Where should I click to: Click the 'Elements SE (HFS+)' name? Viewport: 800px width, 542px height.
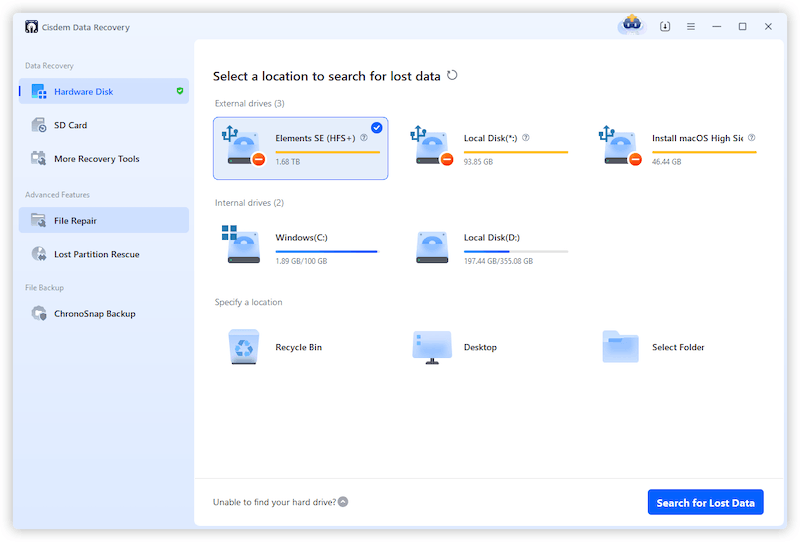[x=315, y=138]
